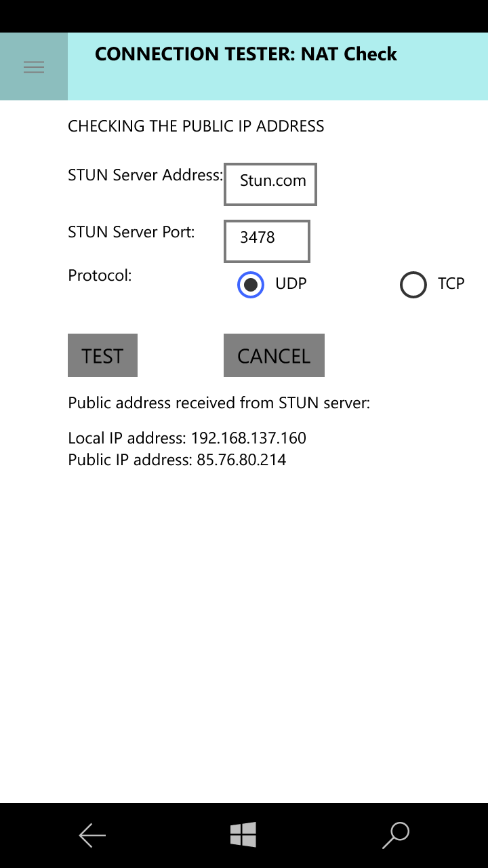The image size is (488, 868).
Task: Click the Public address received text
Action: 219,403
